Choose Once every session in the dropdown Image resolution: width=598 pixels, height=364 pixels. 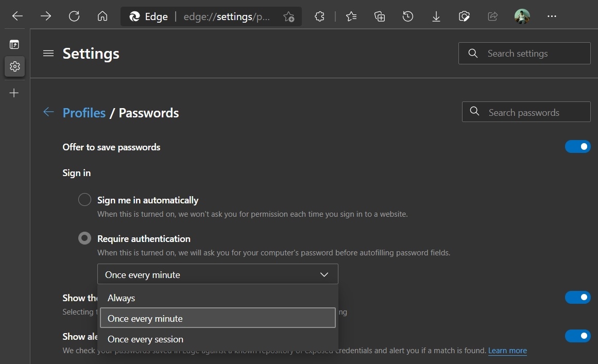(145, 339)
